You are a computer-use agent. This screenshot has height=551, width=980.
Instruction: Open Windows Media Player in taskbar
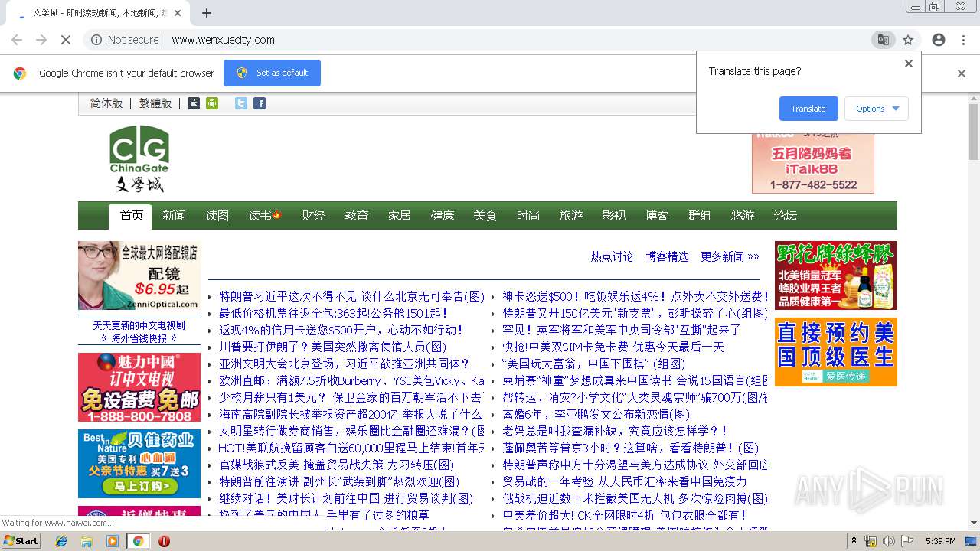pos(113,541)
